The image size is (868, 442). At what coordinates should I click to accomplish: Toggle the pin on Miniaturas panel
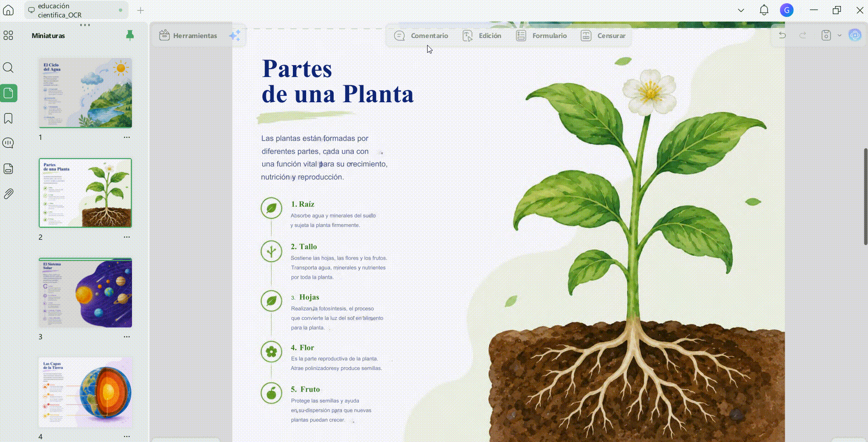(x=130, y=35)
